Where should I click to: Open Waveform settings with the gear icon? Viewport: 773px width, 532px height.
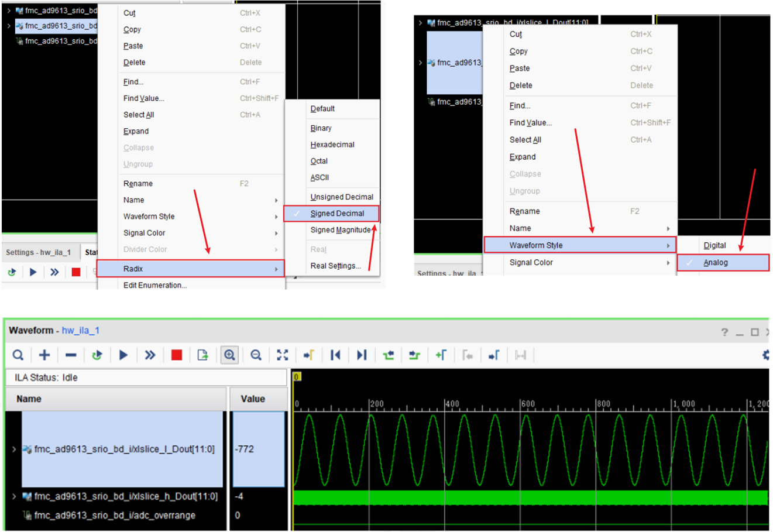tap(765, 355)
